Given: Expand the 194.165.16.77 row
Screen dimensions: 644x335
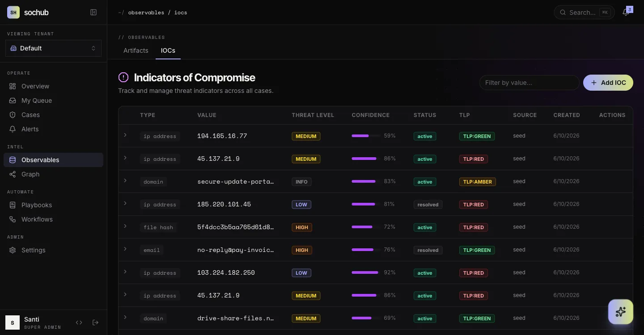Looking at the screenshot, I should [125, 135].
